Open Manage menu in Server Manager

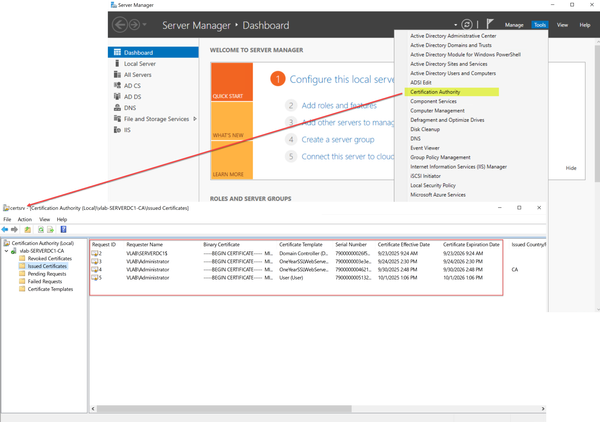[x=514, y=25]
